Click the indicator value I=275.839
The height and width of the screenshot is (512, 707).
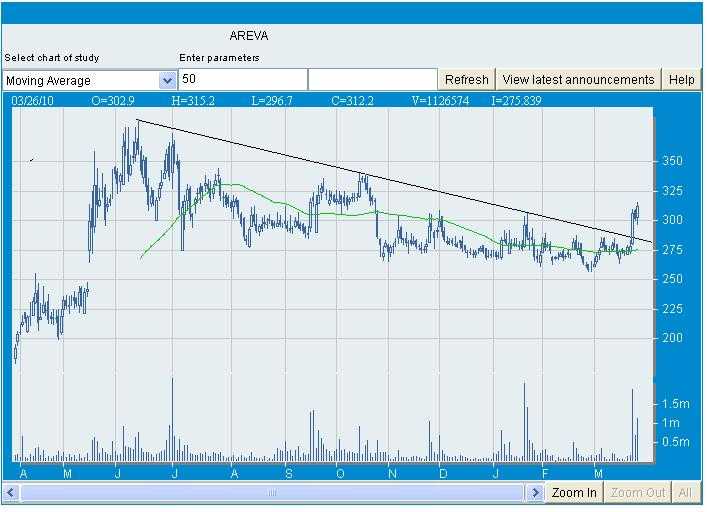coord(516,101)
